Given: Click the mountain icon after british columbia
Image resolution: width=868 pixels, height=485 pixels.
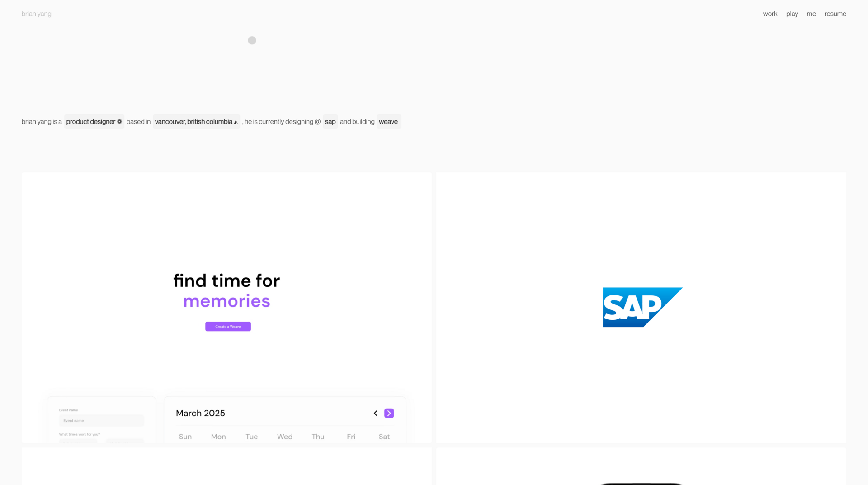Looking at the screenshot, I should coord(236,122).
